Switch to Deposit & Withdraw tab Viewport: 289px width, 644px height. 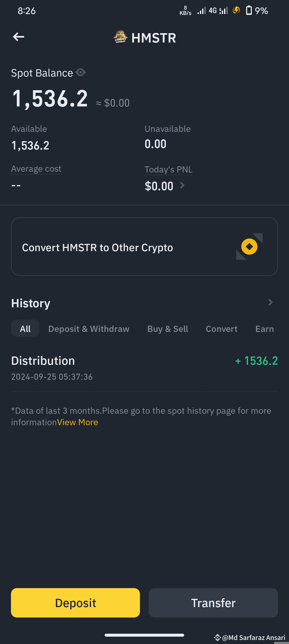point(89,329)
